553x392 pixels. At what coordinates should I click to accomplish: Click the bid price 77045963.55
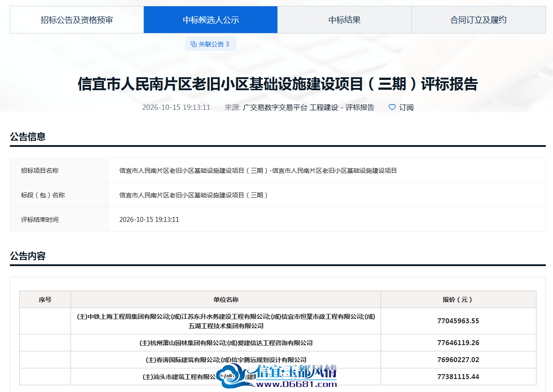(x=458, y=321)
